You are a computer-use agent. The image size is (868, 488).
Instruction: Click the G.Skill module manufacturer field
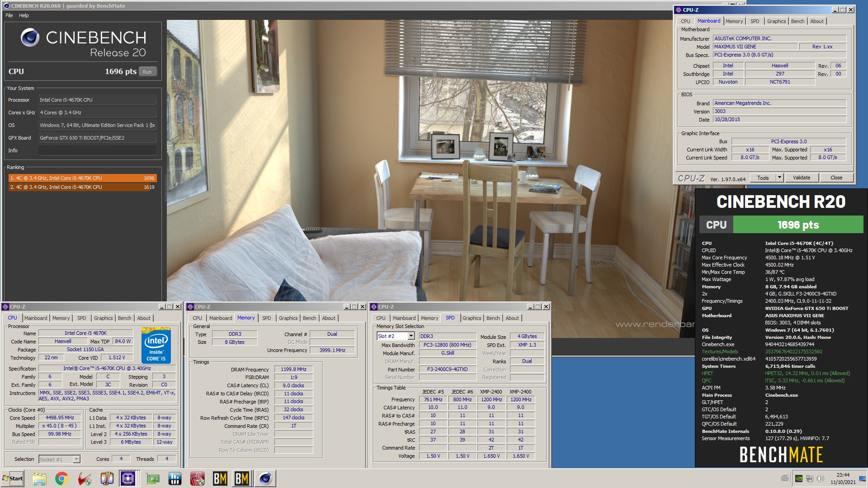(448, 353)
